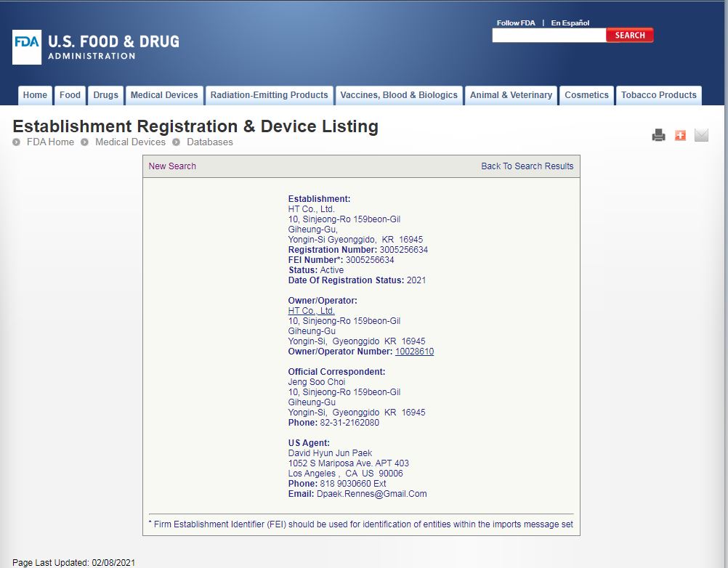
Task: Select the Vaccines, Blood & Biologics tab
Action: (x=399, y=95)
